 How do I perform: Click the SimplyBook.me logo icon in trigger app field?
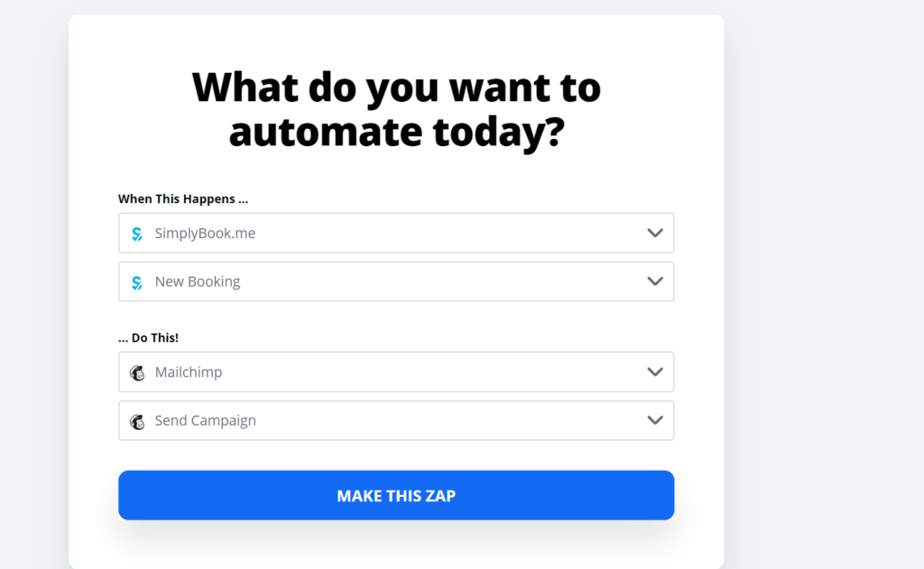click(x=137, y=234)
